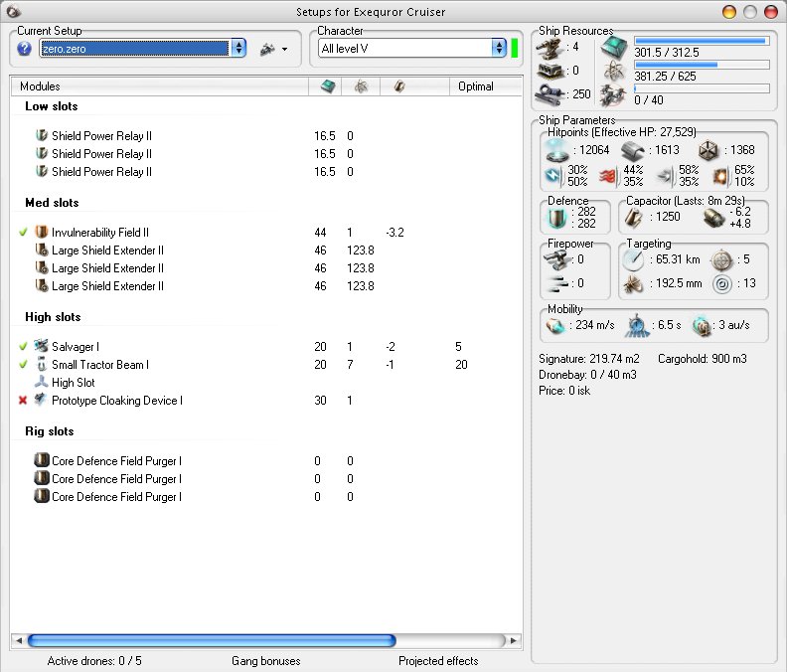This screenshot has height=672, width=787.
Task: Click the High slots group header
Action: coord(53,317)
